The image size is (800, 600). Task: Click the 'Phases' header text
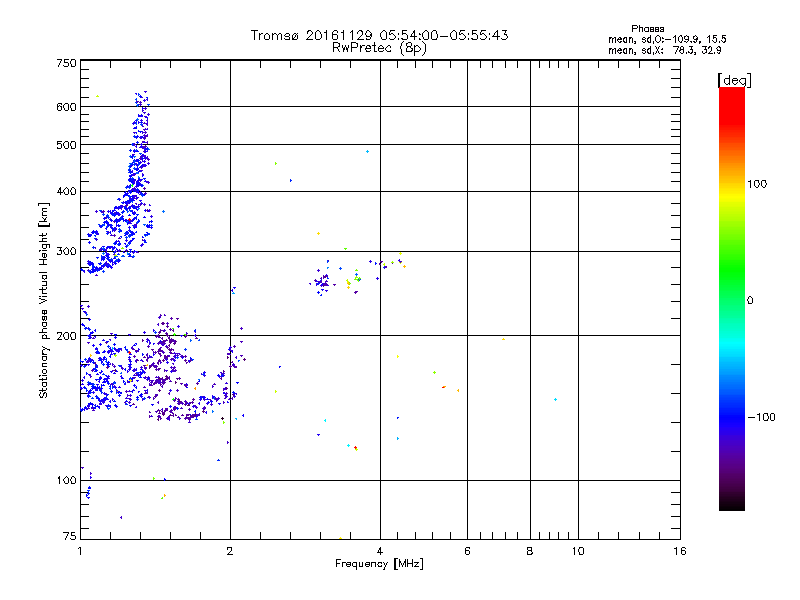tap(647, 29)
